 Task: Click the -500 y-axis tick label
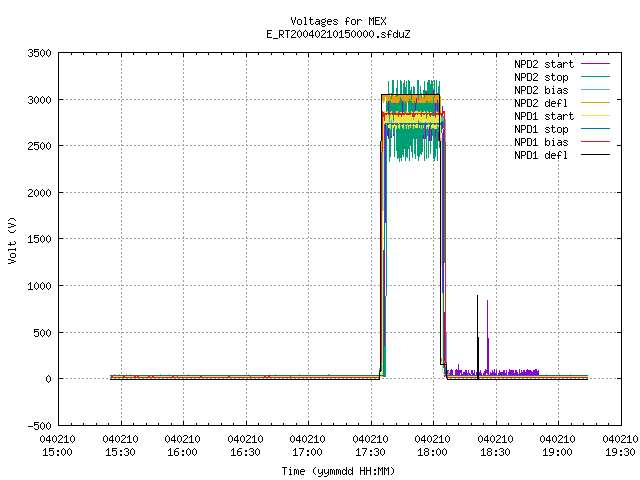[39, 426]
